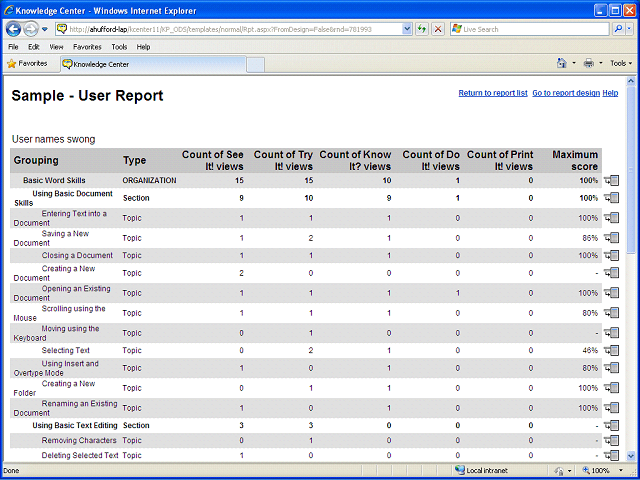Open the Favorites menu
Image resolution: width=640 pixels, height=480 pixels.
[x=87, y=47]
